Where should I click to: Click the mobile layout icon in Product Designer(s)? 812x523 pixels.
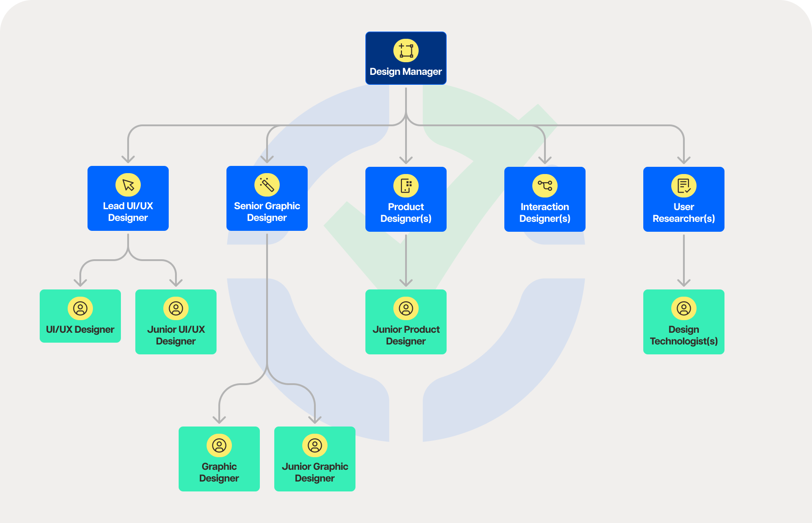406,186
